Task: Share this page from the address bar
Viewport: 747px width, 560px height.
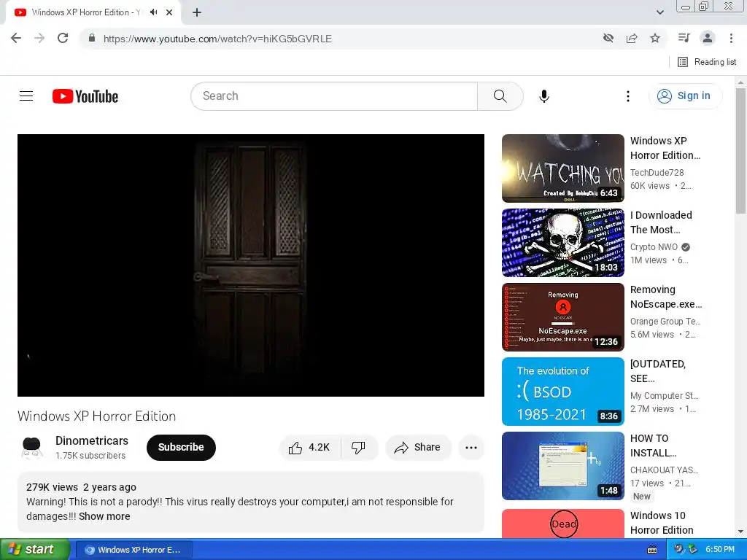Action: (x=632, y=38)
